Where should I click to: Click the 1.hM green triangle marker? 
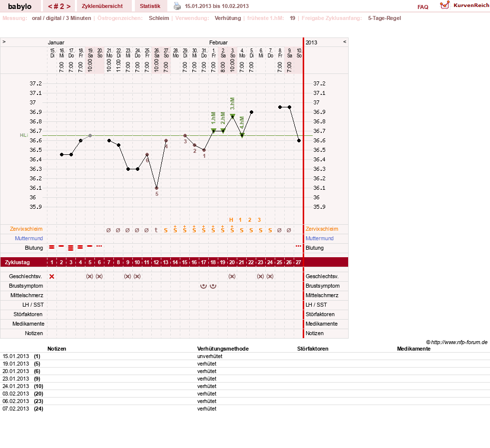[x=213, y=130]
